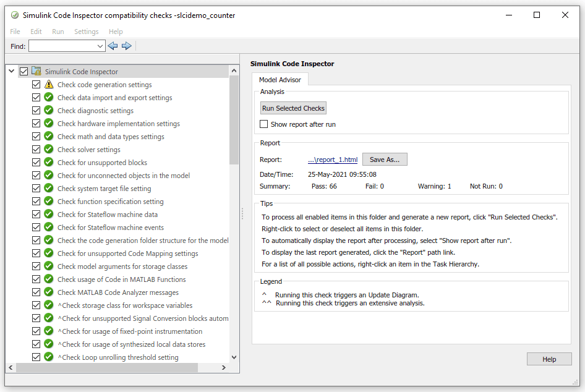Image resolution: width=585 pixels, height=392 pixels.
Task: Click the forward navigation arrow beside Find
Action: coord(127,45)
